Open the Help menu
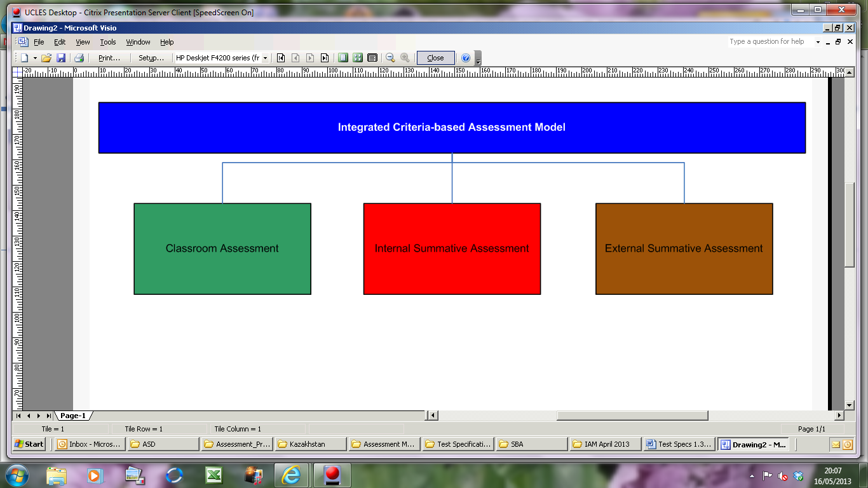The image size is (868, 488). [166, 42]
